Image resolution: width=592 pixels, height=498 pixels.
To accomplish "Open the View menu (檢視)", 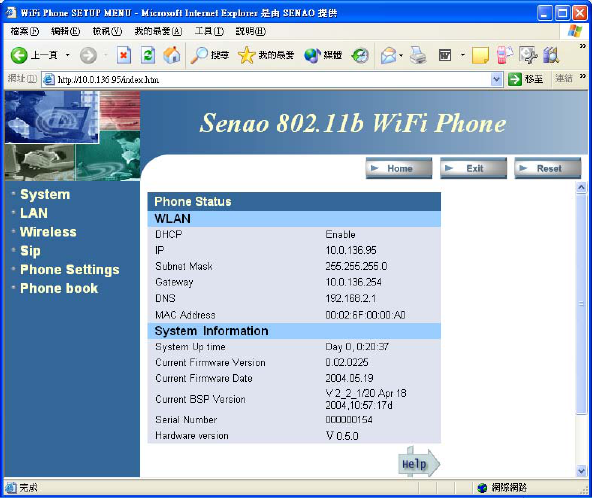I will click(x=107, y=31).
